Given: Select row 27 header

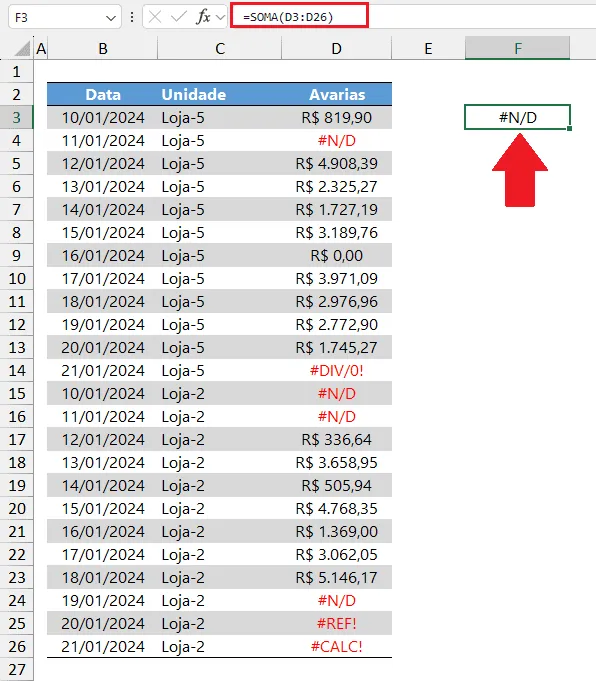Looking at the screenshot, I should click(x=17, y=669).
